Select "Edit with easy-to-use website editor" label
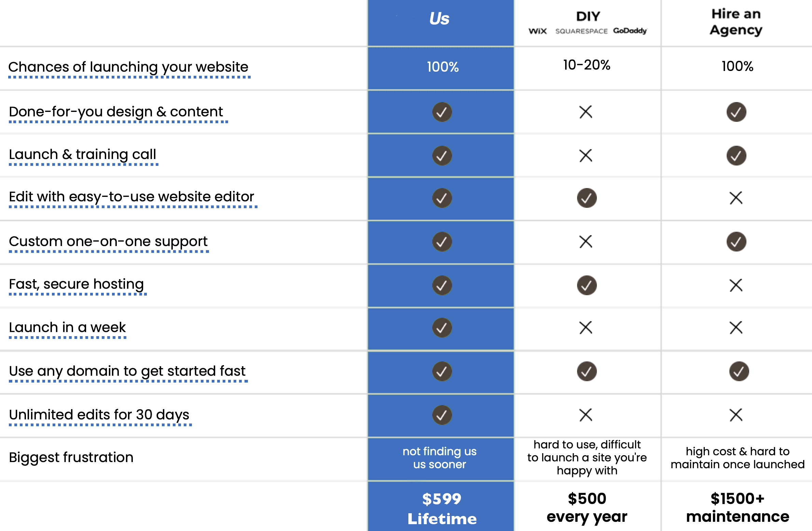812x531 pixels. click(x=131, y=197)
